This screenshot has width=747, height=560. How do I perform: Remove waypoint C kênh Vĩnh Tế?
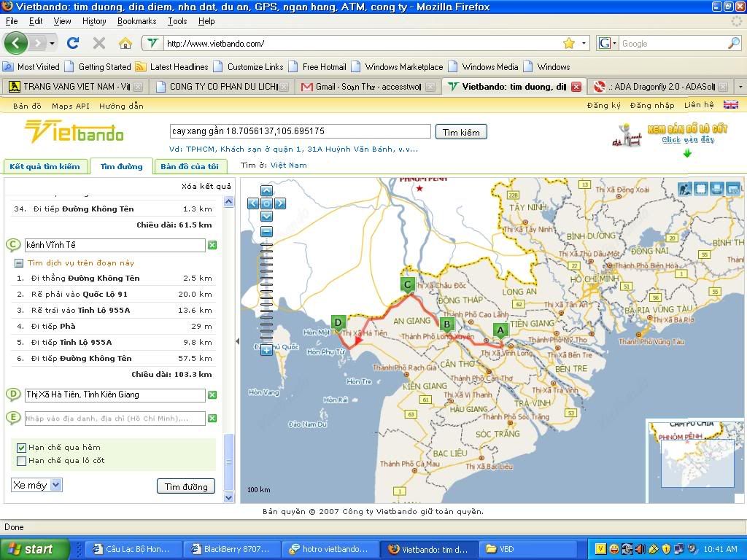pos(212,245)
